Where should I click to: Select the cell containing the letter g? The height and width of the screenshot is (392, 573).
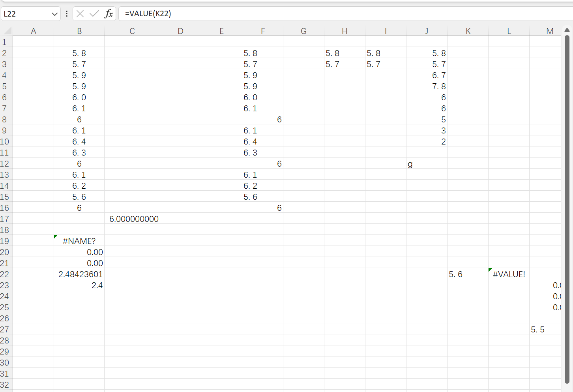point(427,163)
